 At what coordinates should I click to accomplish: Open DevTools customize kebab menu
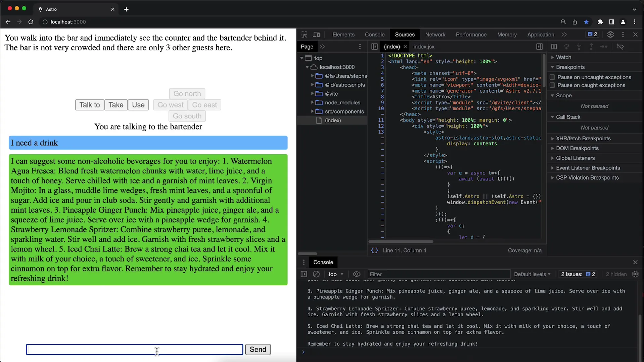[623, 35]
